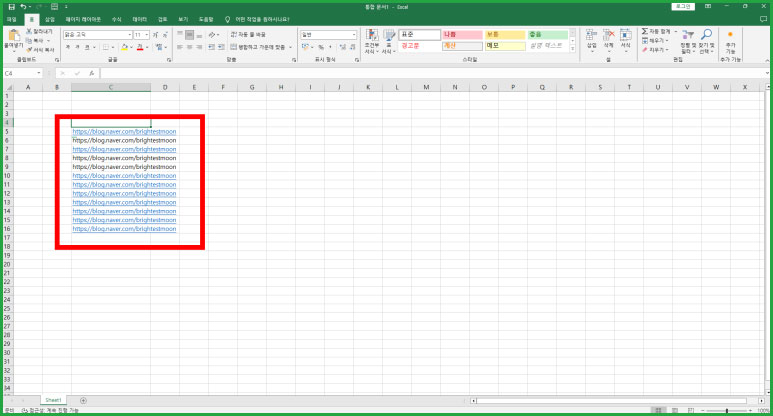Click the Undo arrow icon

pos(23,7)
